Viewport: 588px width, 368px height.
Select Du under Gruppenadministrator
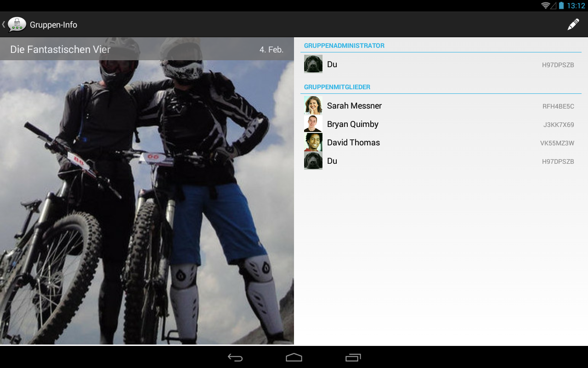[441, 64]
